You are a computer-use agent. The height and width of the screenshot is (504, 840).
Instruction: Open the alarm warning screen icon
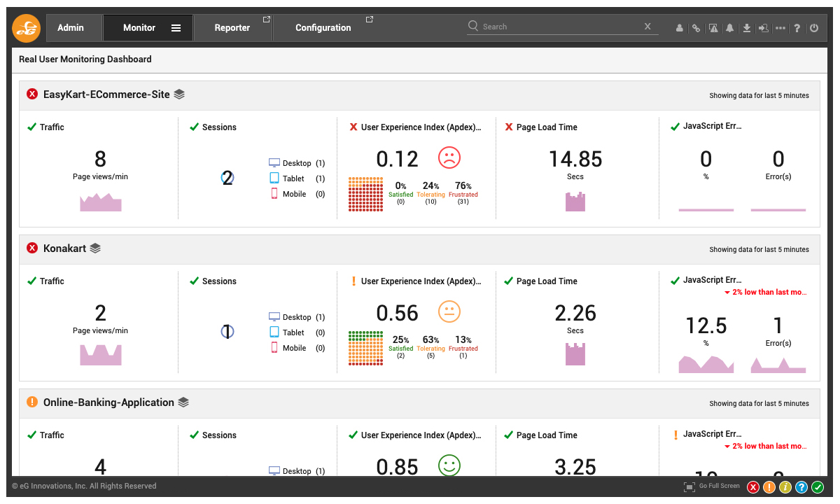click(713, 28)
